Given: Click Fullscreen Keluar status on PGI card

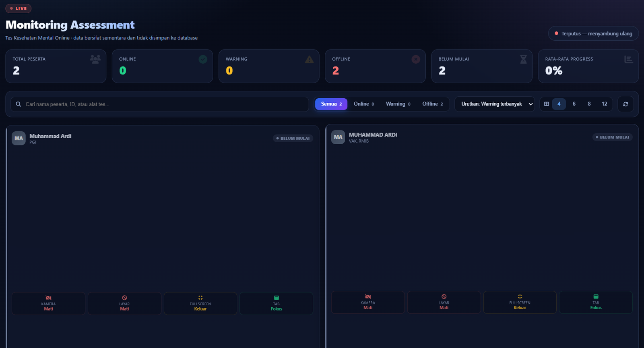Looking at the screenshot, I should [200, 304].
